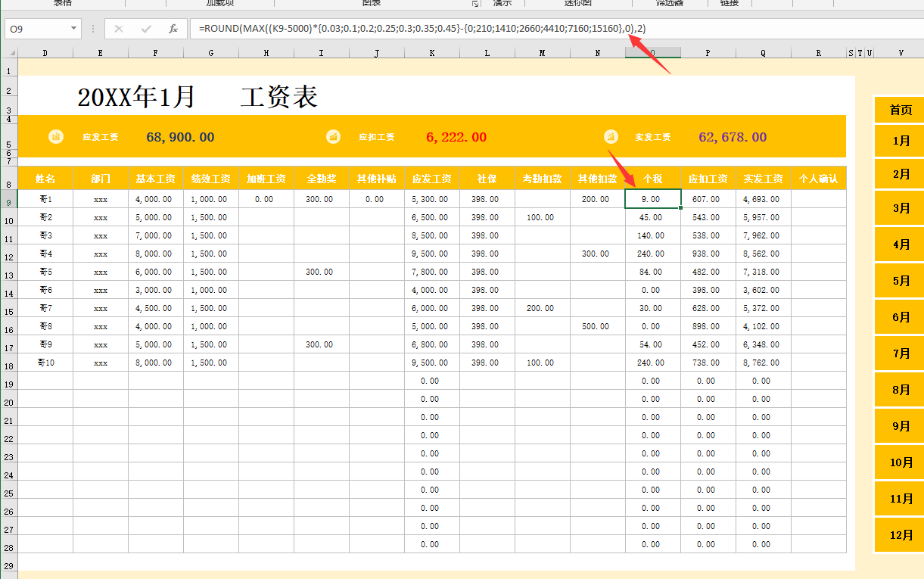Jump to the 7月 sheet button
Screen dimensions: 924x579
pyautogui.click(x=901, y=353)
